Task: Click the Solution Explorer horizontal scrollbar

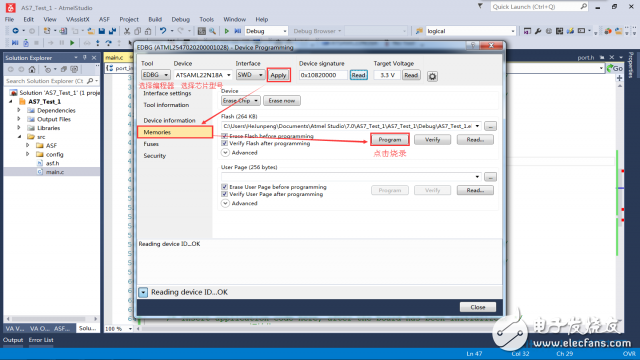Action: [51, 319]
